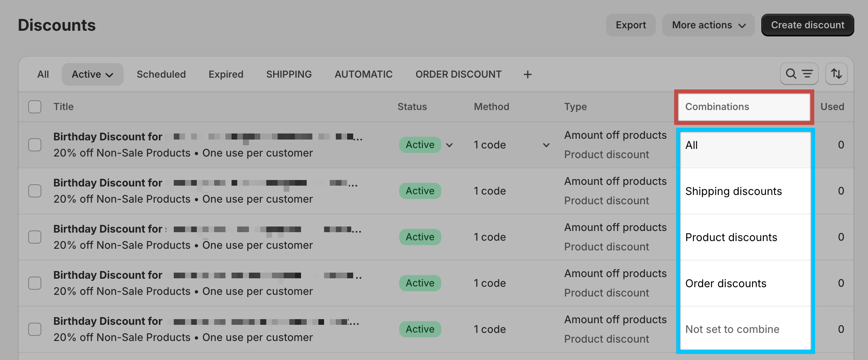Open the discount in the Product discounts row
Image resolution: width=868 pixels, height=360 pixels.
point(207,229)
